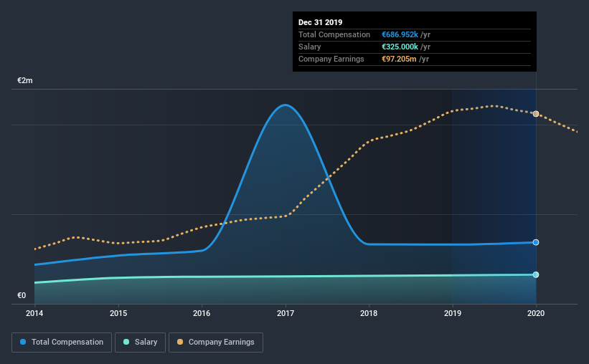Click the 2014 x-axis label
This screenshot has width=589, height=364.
coord(34,313)
